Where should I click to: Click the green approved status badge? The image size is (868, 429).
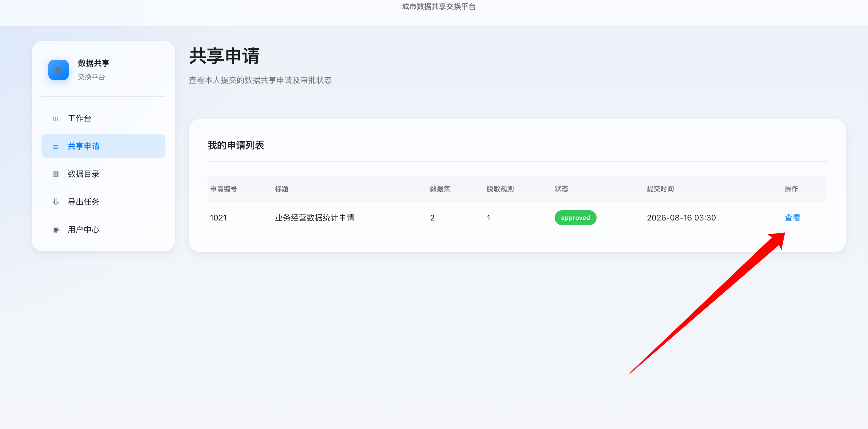575,218
